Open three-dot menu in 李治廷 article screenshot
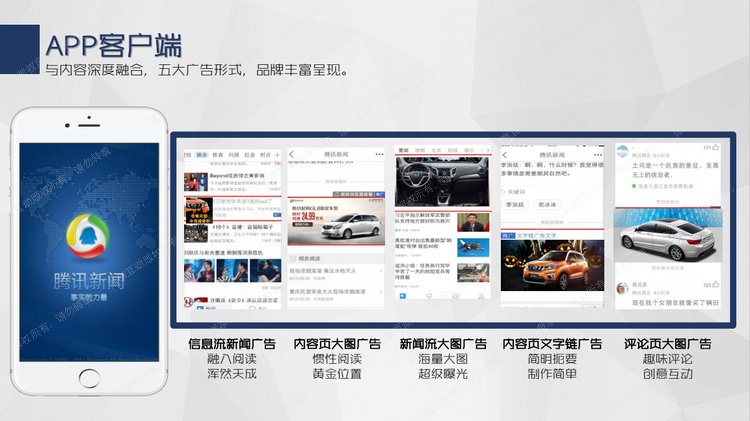Image resolution: width=750 pixels, height=421 pixels. pos(598,155)
